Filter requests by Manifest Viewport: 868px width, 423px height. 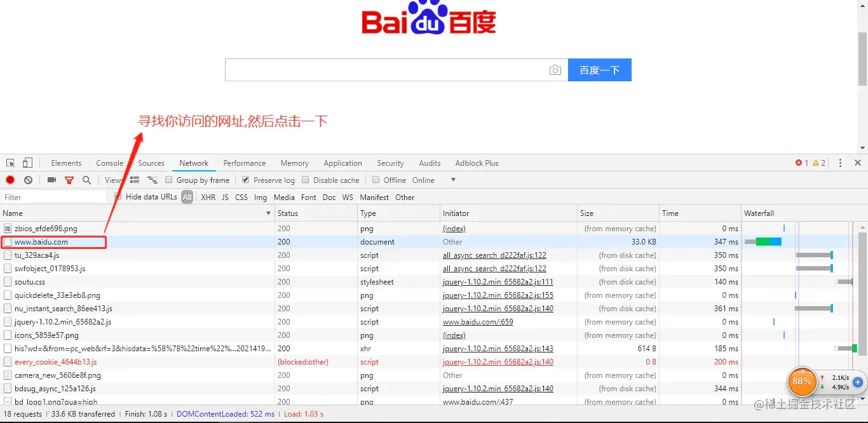[x=374, y=198]
